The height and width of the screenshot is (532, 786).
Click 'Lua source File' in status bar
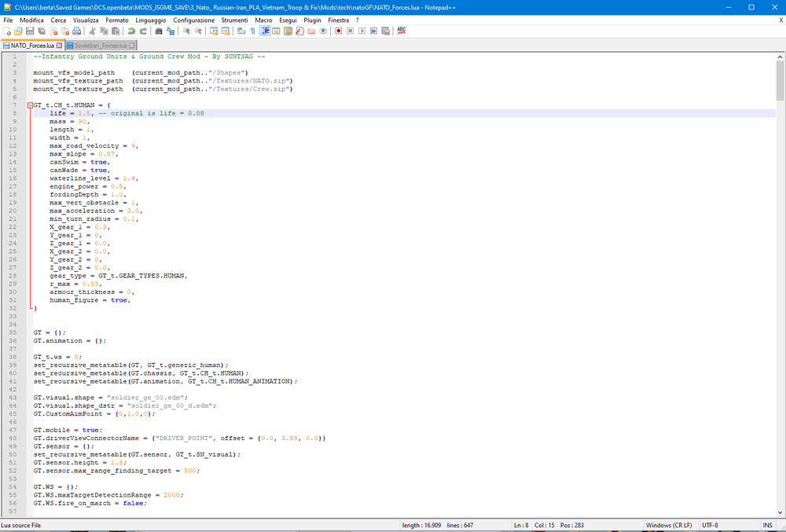[21, 525]
